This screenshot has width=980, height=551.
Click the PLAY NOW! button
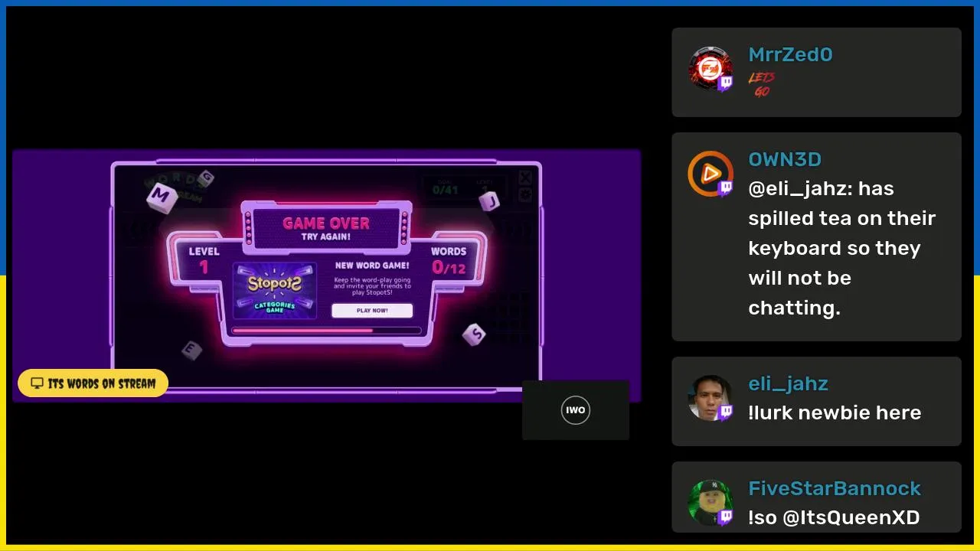[x=372, y=311]
